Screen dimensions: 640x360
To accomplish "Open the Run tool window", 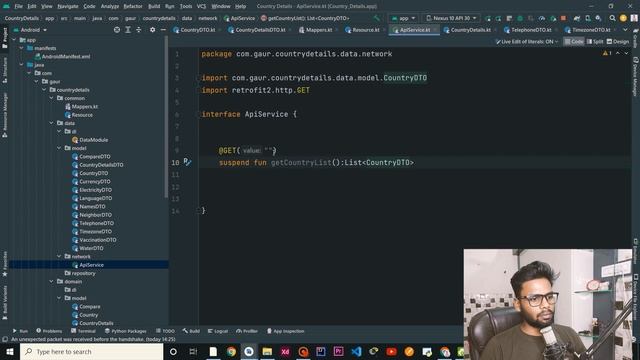I will pos(20,331).
